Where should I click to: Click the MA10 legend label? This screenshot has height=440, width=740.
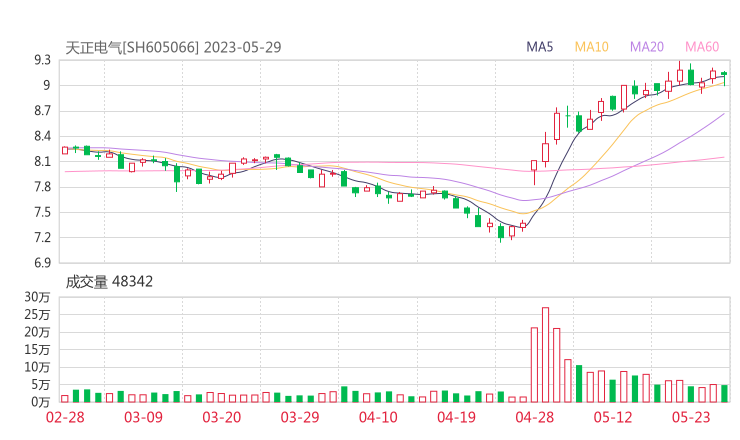(x=591, y=47)
